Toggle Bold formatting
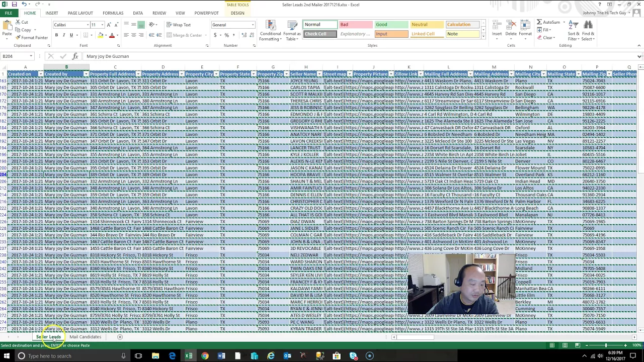644x362 pixels. click(57, 35)
